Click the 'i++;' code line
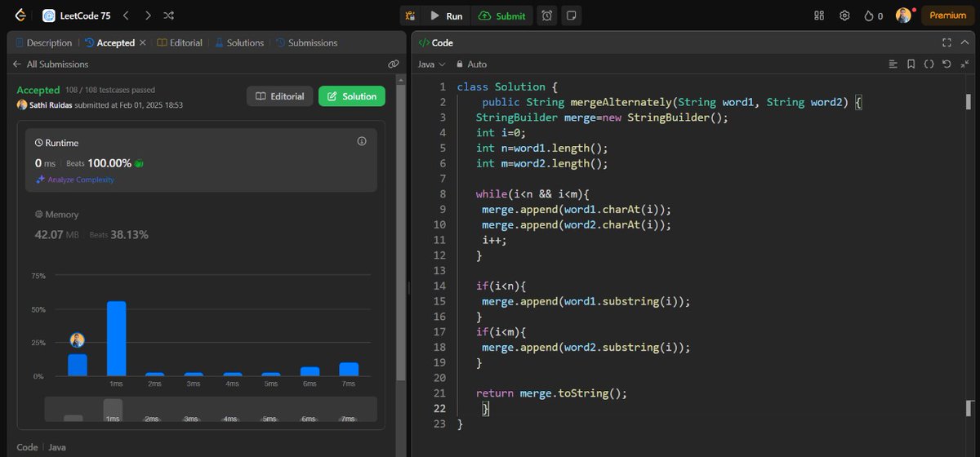980x457 pixels. [495, 240]
